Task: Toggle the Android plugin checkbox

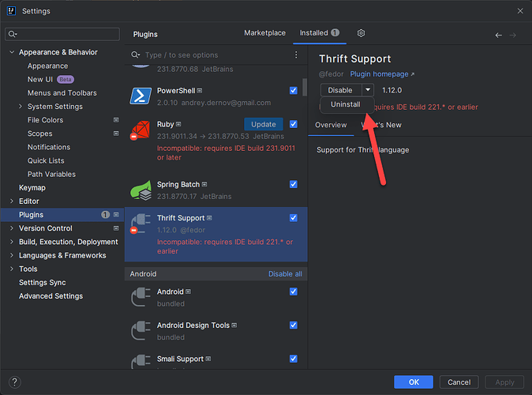Action: click(294, 292)
